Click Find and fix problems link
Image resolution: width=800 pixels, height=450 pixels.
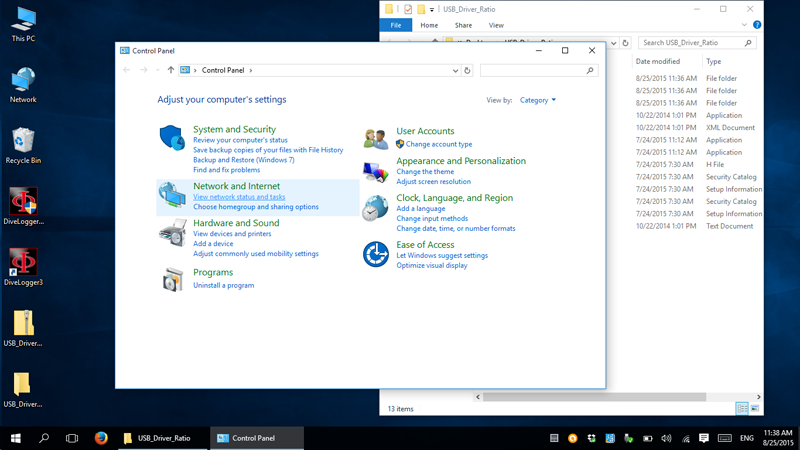tap(227, 170)
